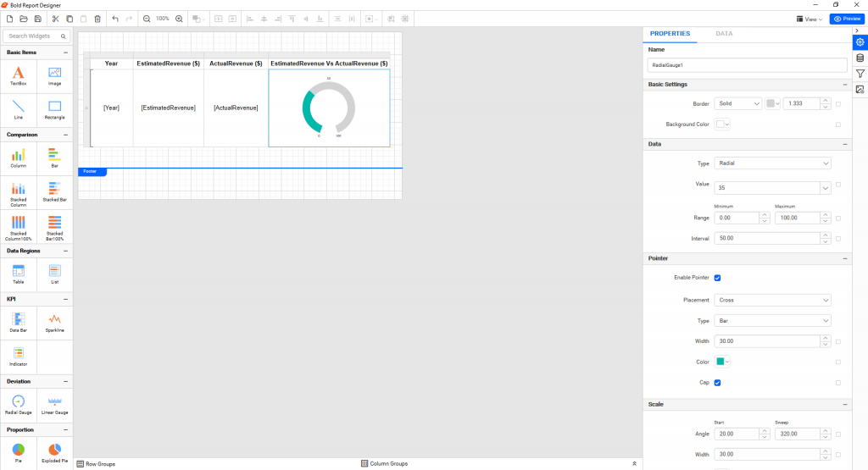Create a new report with the New icon

click(x=9, y=19)
